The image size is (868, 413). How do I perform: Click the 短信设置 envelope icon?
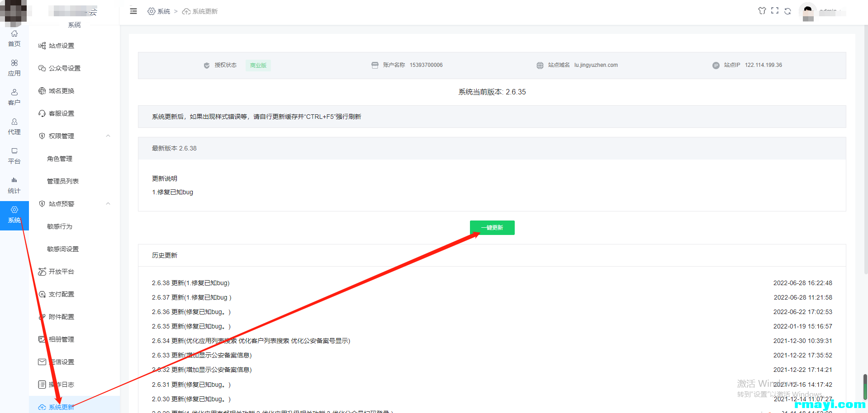(42, 362)
